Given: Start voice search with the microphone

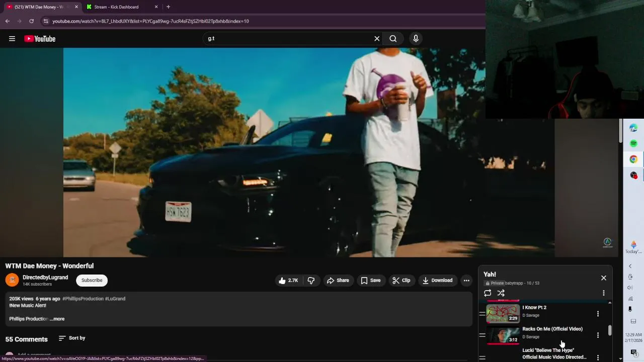Looking at the screenshot, I should click(416, 39).
